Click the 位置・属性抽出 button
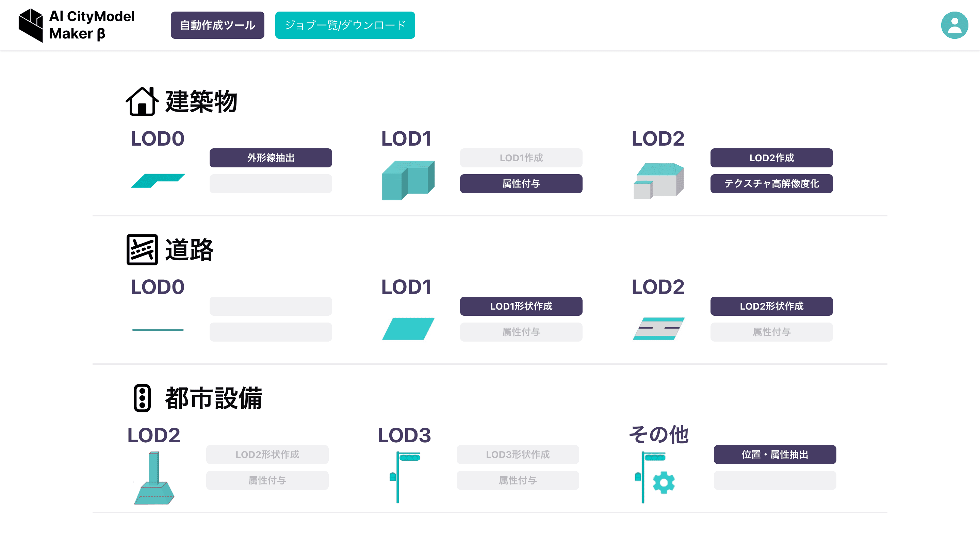This screenshot has height=543, width=980. pos(774,455)
